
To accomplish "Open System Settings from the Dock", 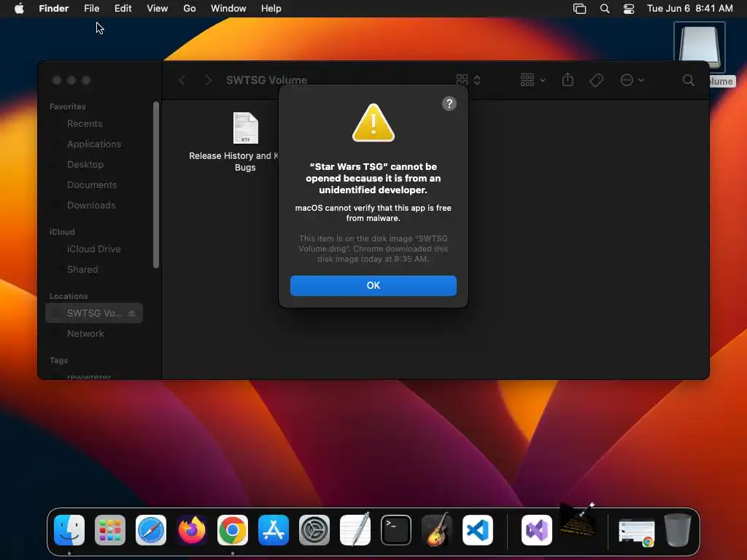I will (314, 530).
